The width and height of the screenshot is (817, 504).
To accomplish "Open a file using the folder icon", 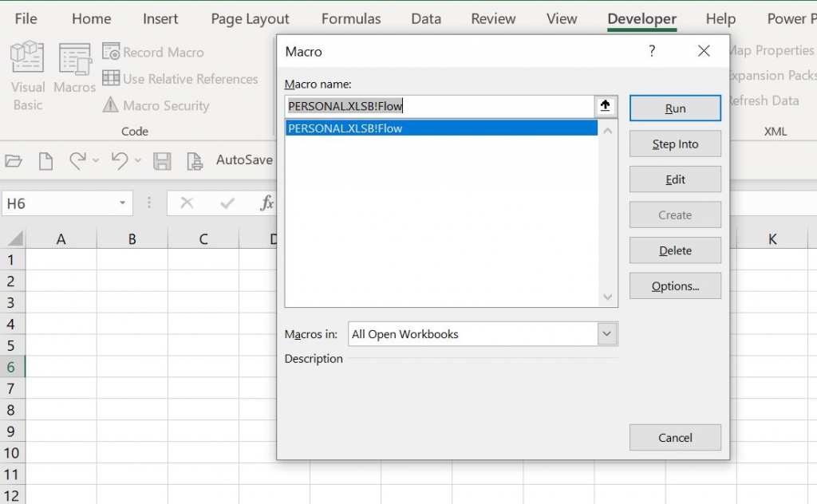I will click(x=14, y=160).
